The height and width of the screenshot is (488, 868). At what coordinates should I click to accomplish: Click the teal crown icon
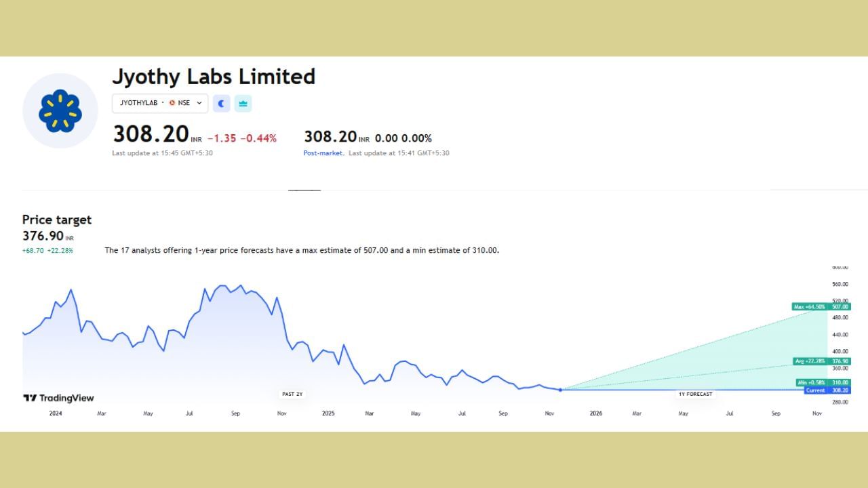tap(243, 103)
